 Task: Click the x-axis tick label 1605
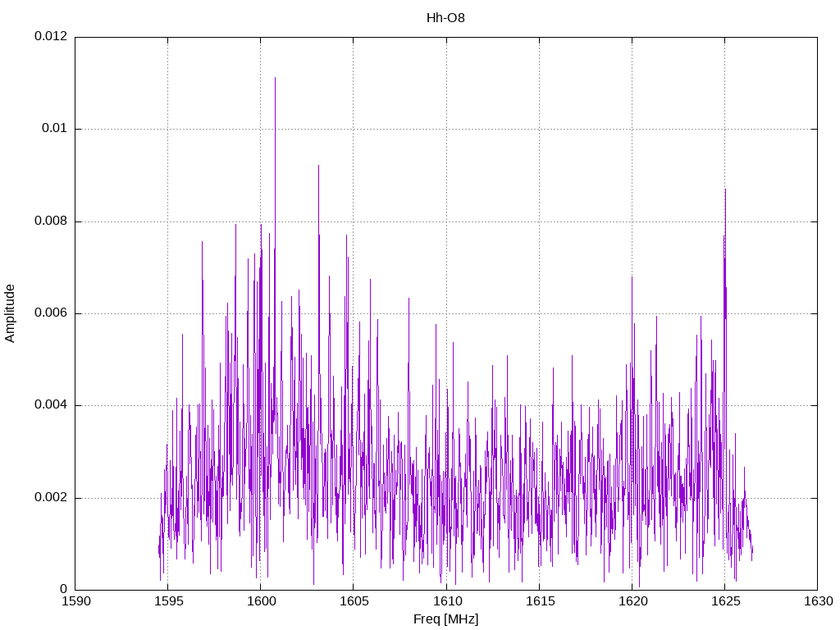click(x=354, y=601)
